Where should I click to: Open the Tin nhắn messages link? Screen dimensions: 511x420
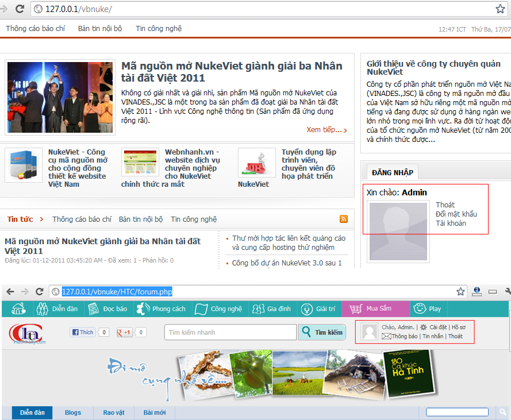tap(433, 336)
